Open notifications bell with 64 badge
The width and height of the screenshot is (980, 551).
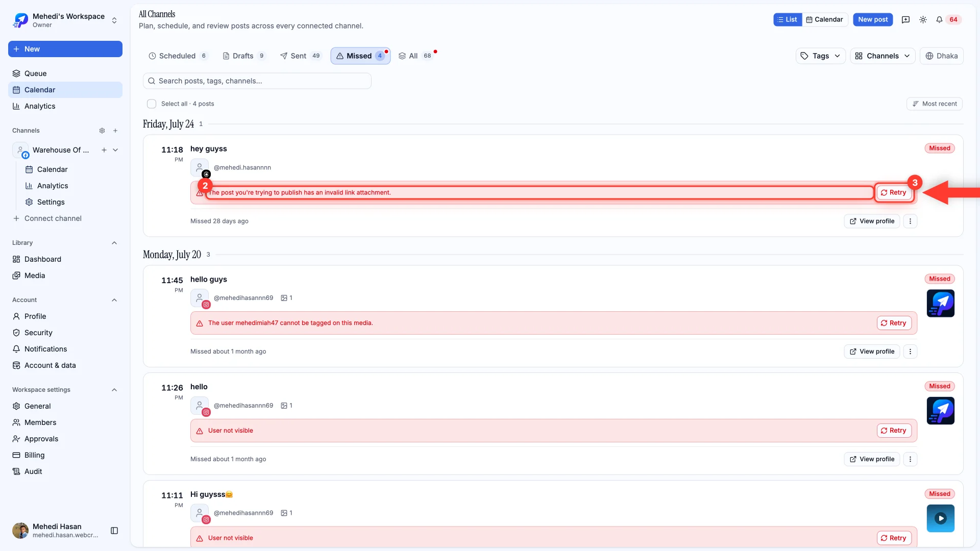948,19
